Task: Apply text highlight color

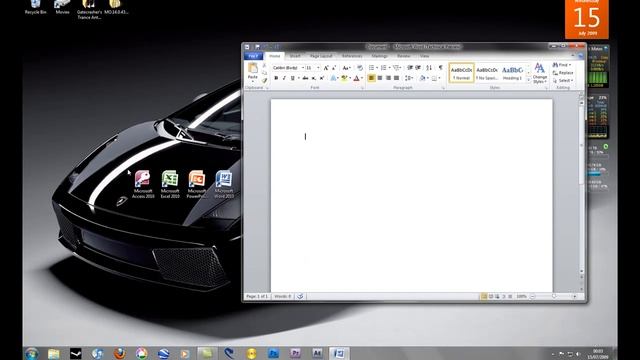Action: 344,78
